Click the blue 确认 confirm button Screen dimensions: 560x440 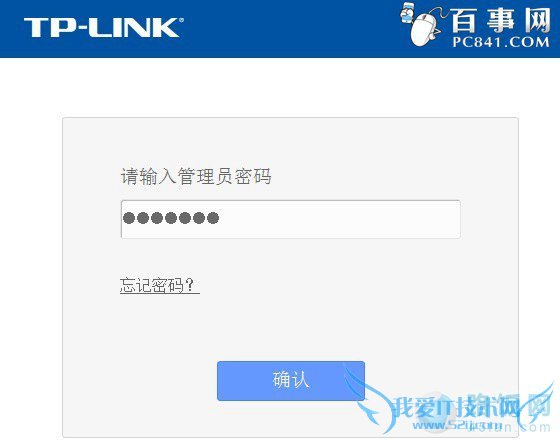click(x=291, y=381)
